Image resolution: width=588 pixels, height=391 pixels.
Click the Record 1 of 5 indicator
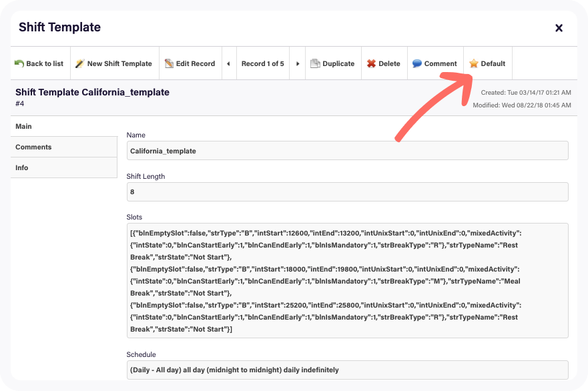click(x=262, y=64)
